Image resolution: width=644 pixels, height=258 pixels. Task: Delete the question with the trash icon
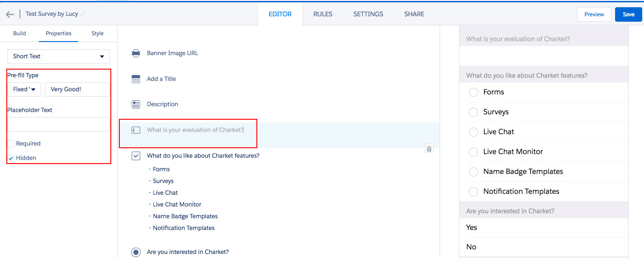[429, 149]
